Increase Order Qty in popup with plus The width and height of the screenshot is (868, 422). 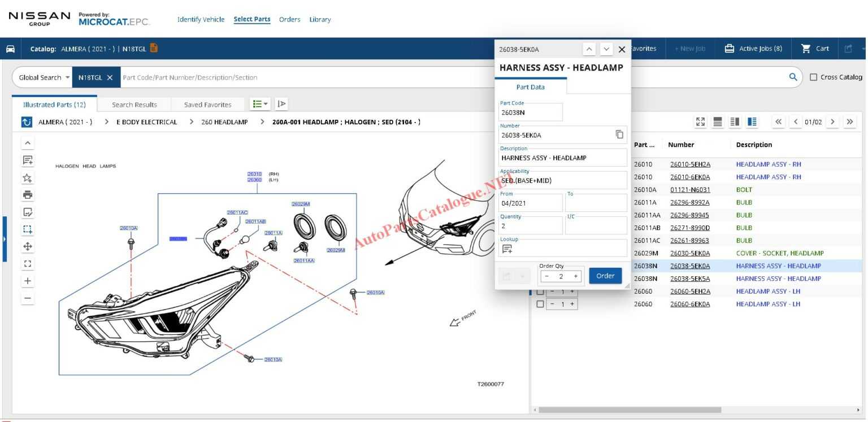[576, 276]
